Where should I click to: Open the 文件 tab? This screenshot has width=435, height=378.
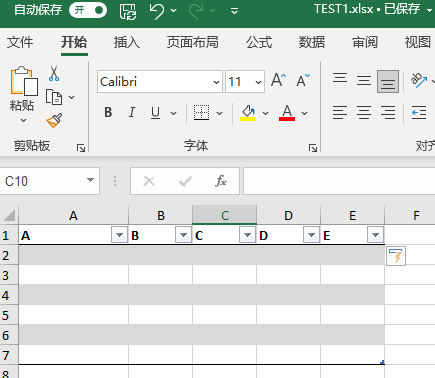[x=20, y=42]
